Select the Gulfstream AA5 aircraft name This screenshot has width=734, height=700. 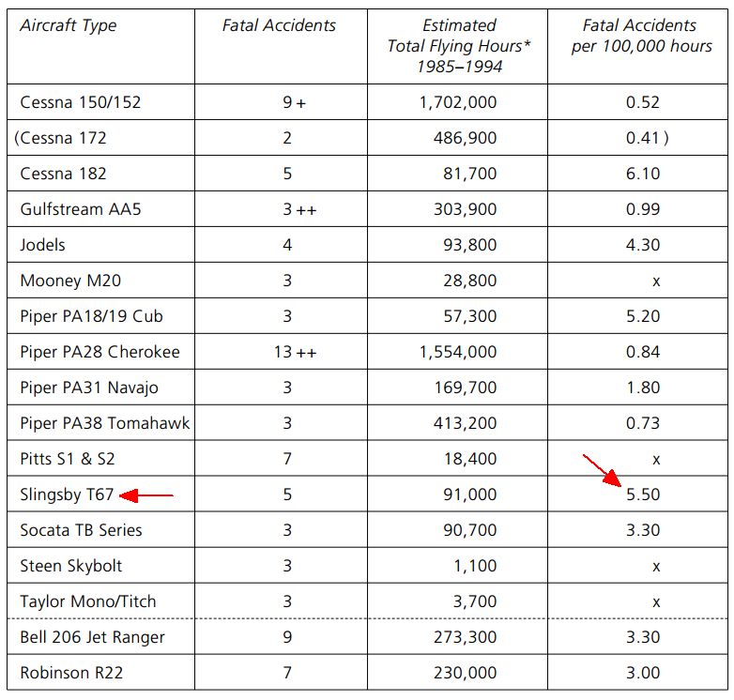pos(81,209)
